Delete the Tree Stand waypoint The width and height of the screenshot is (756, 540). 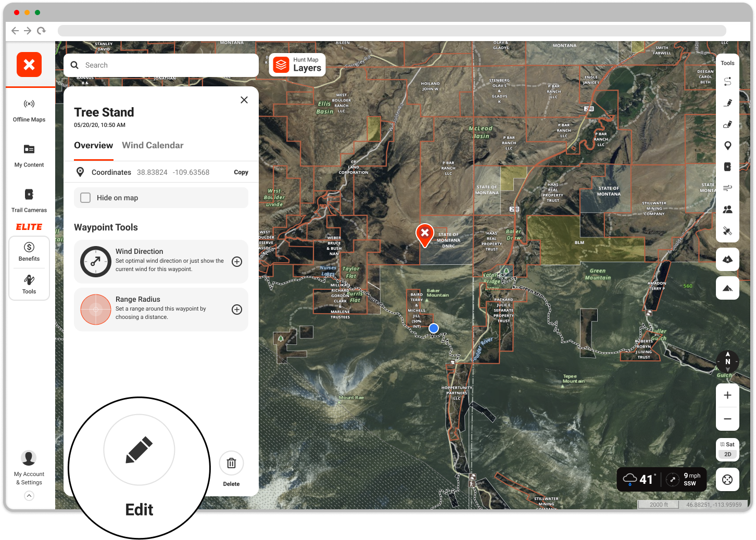(231, 463)
